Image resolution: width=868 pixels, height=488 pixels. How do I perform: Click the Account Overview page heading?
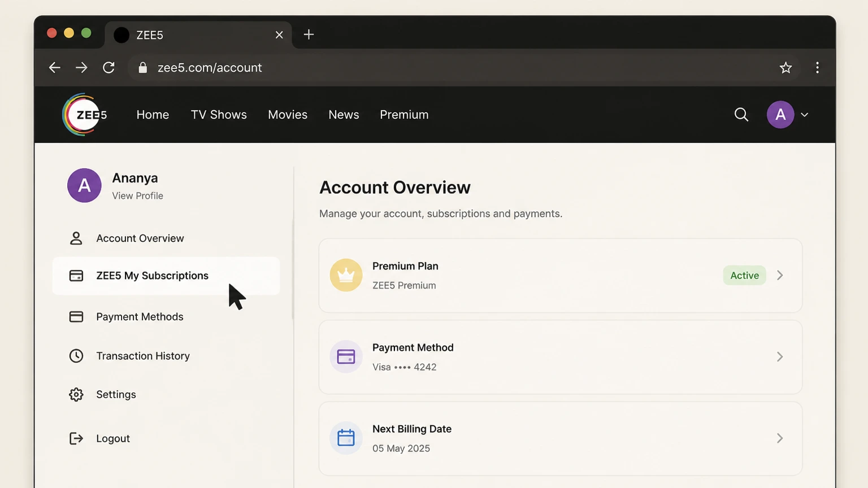pos(395,188)
